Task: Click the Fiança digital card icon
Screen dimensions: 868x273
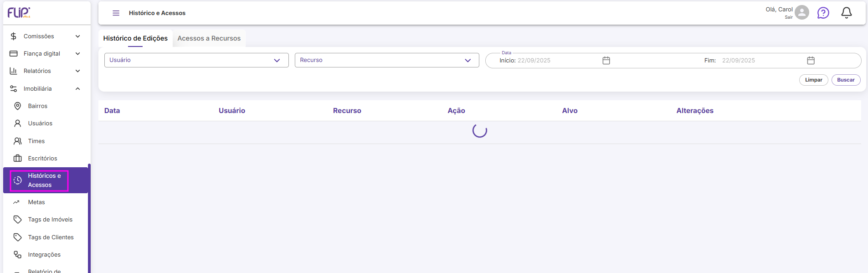Action: (x=14, y=54)
